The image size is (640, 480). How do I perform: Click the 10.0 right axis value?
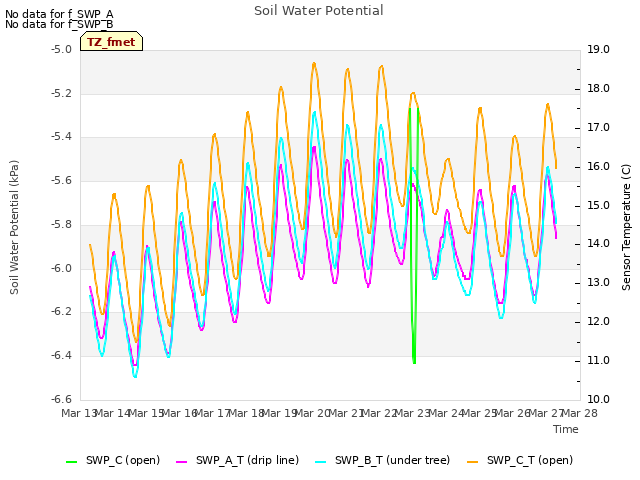598,399
